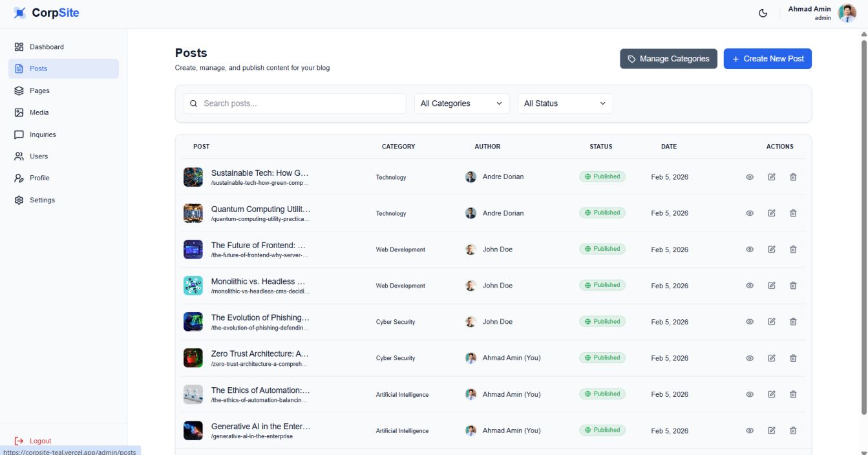Click the Inquiries sidebar icon
The height and width of the screenshot is (455, 868).
[x=19, y=134]
